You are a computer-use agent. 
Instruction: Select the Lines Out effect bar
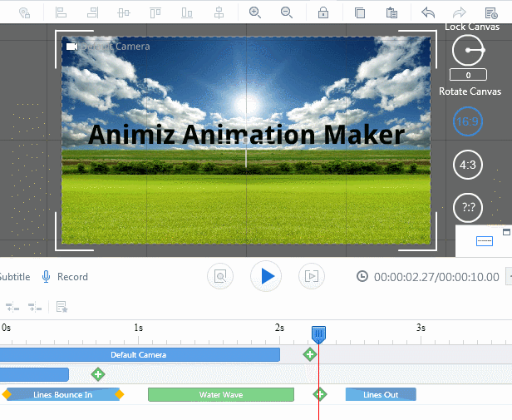click(x=381, y=394)
